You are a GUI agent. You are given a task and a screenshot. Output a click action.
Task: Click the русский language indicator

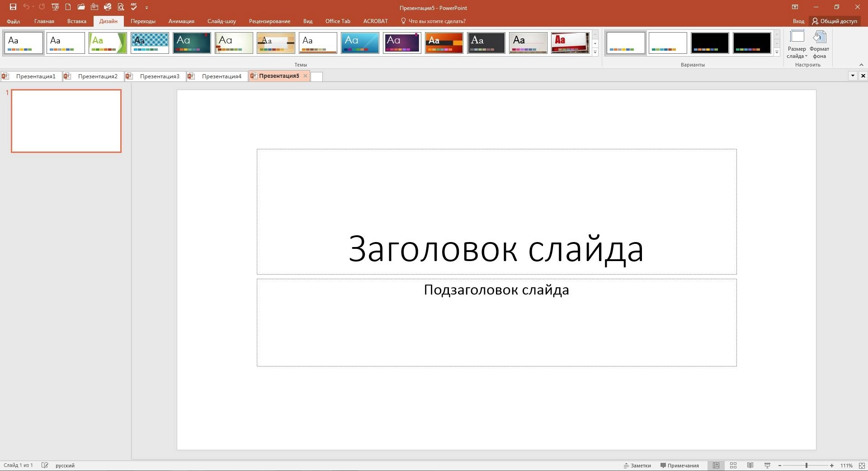[x=65, y=465]
